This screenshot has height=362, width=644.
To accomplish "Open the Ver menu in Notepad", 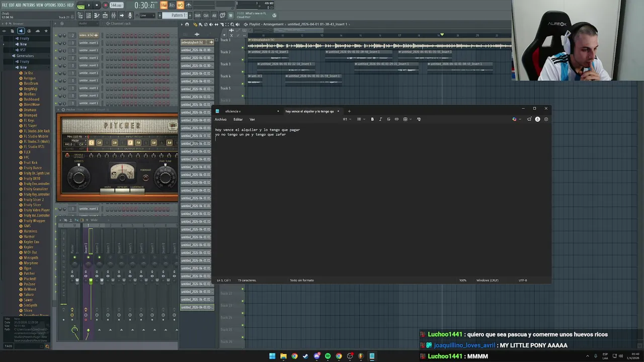I will click(x=252, y=119).
